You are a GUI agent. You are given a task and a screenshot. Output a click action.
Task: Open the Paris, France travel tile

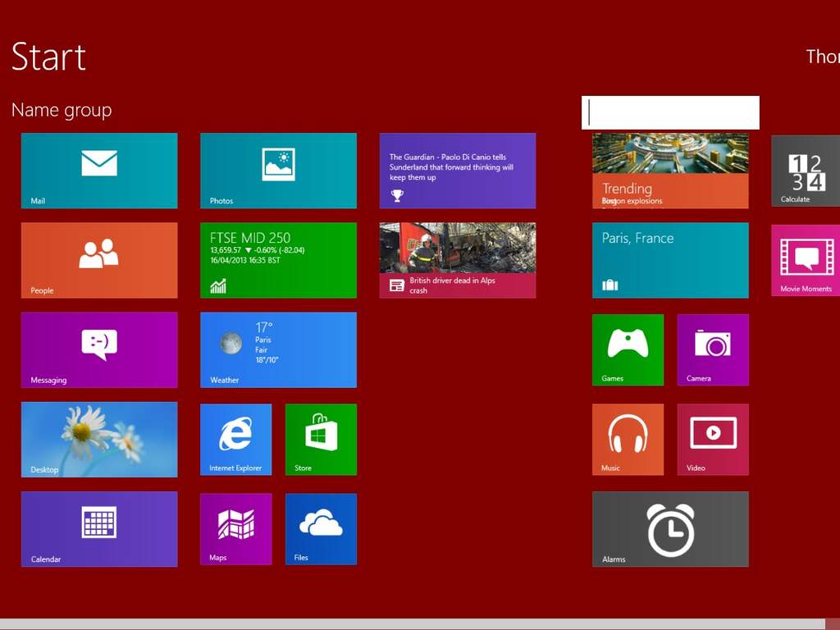point(670,260)
